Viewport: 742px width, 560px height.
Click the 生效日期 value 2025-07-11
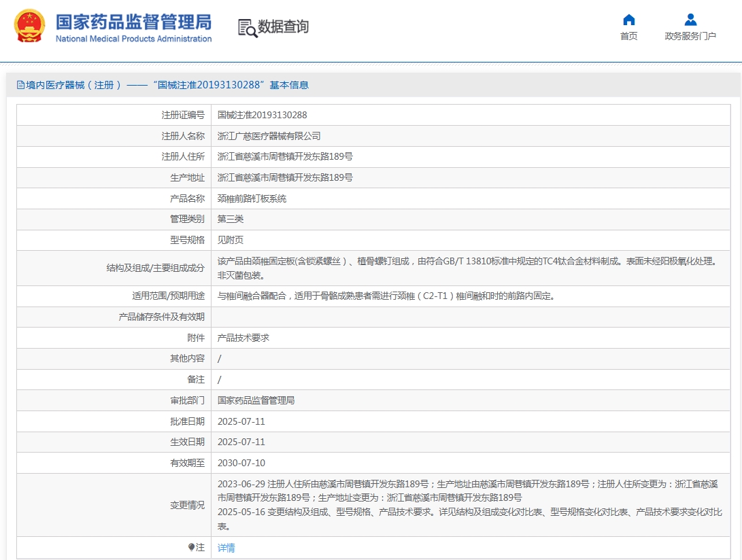[241, 442]
